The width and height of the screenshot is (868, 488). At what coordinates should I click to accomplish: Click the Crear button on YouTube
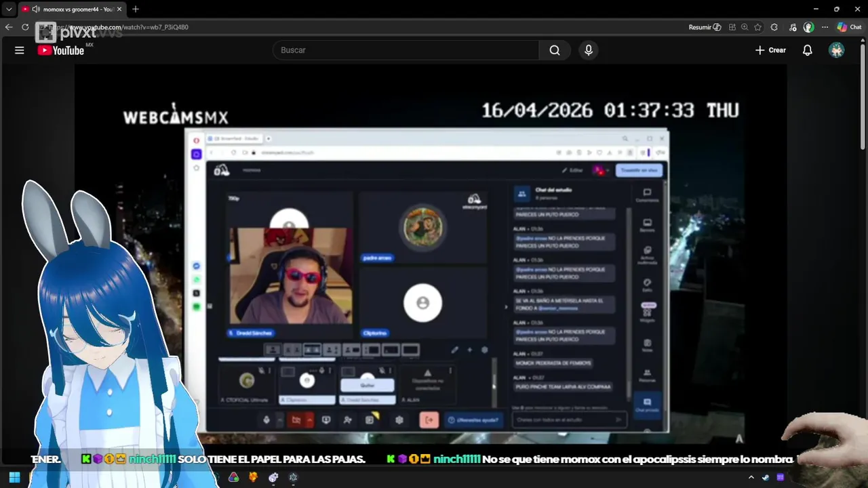coord(770,50)
